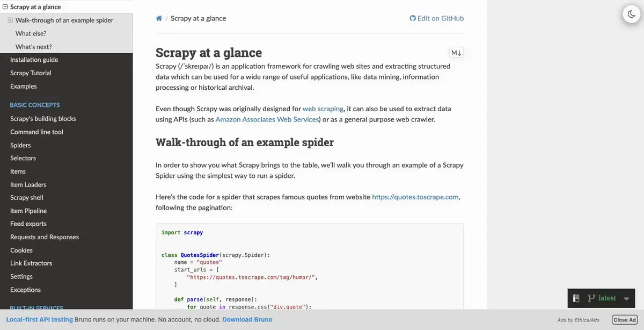Open Amazon Associates Web Services link
The width and height of the screenshot is (644, 330).
pyautogui.click(x=267, y=119)
